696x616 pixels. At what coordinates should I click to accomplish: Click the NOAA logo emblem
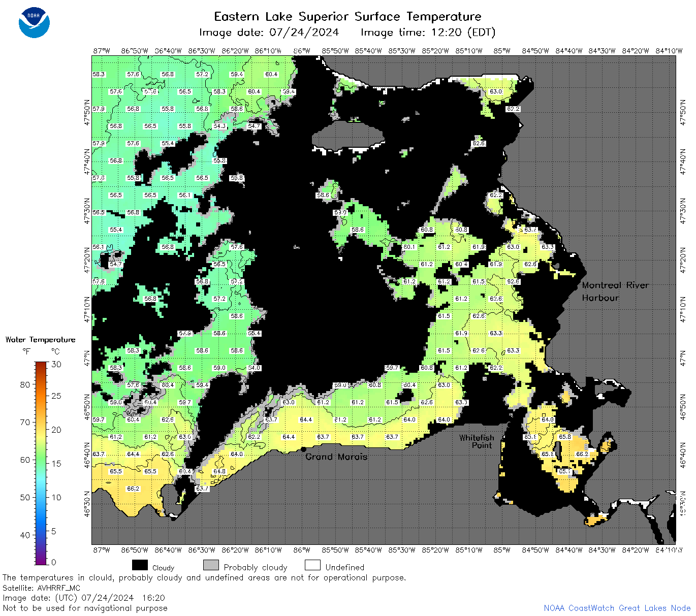coord(34,22)
